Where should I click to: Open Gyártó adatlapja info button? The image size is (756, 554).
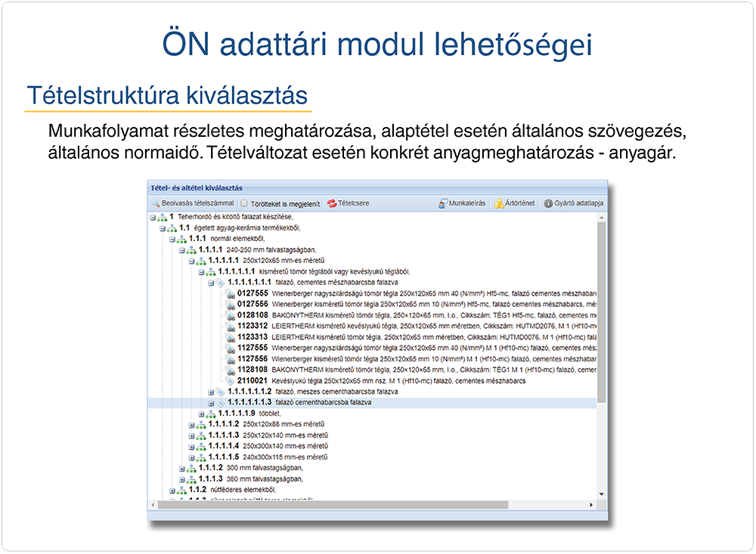(574, 203)
